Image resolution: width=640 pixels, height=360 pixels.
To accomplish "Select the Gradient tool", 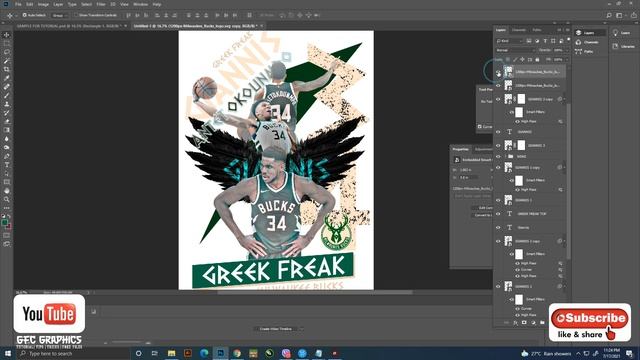I will click(7, 130).
